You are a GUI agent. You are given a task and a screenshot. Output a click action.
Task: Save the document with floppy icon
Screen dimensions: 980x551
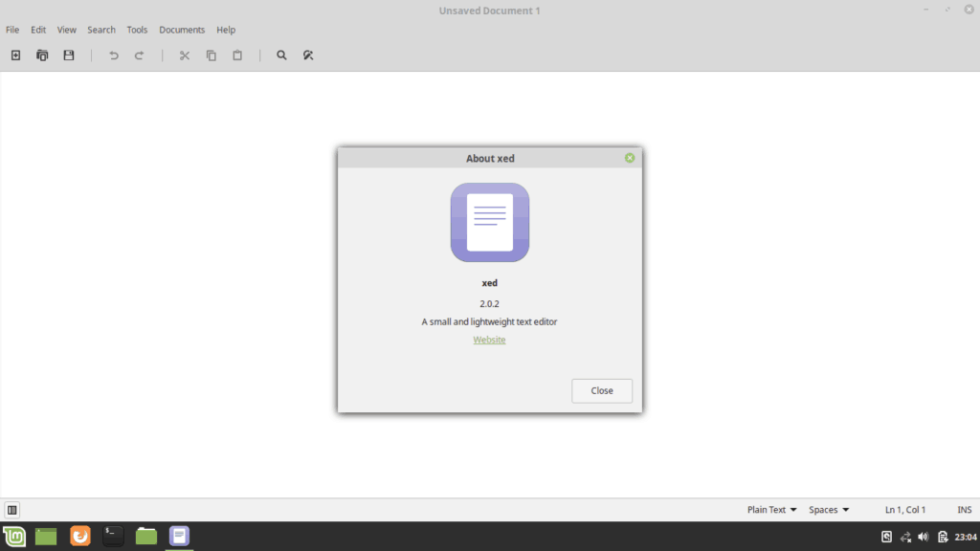tap(69, 55)
